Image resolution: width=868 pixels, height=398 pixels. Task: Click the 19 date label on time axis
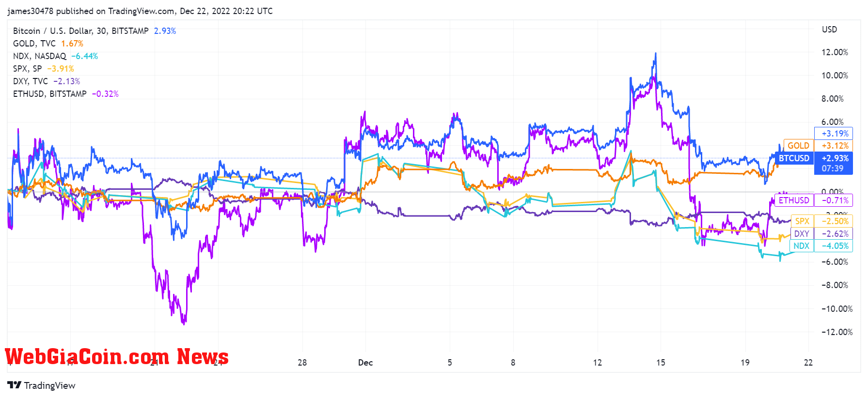(x=745, y=363)
